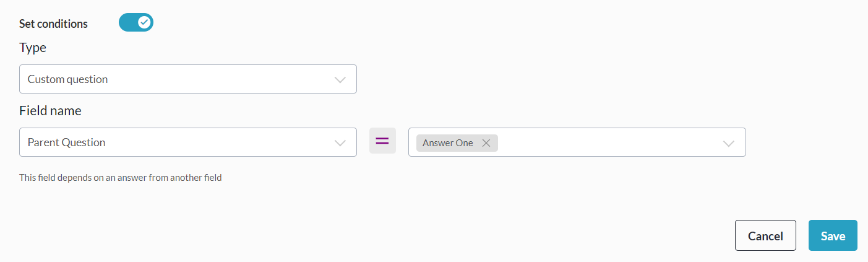868x262 pixels.
Task: Click the Save button
Action: pos(832,235)
